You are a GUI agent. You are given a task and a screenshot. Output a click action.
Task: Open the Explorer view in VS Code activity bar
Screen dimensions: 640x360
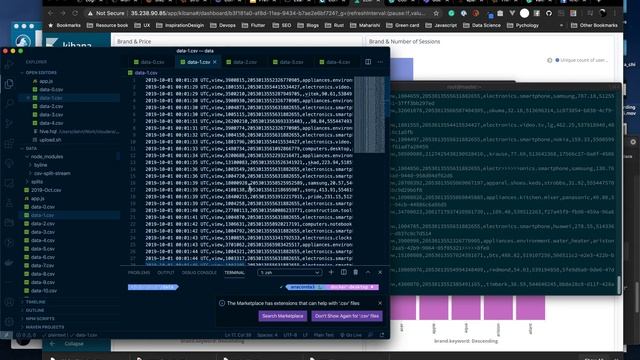(x=9, y=84)
